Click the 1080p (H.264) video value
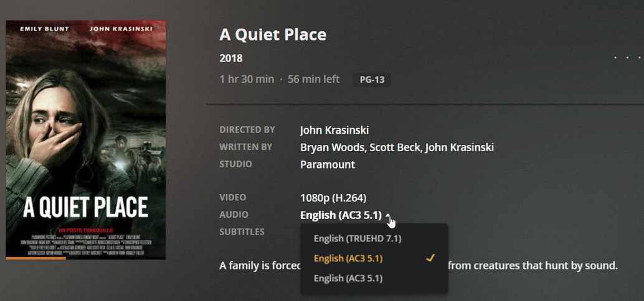644x301 pixels. point(333,198)
